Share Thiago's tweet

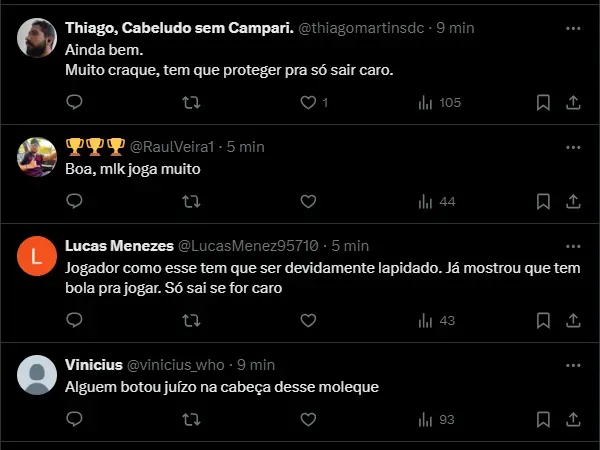(x=573, y=102)
